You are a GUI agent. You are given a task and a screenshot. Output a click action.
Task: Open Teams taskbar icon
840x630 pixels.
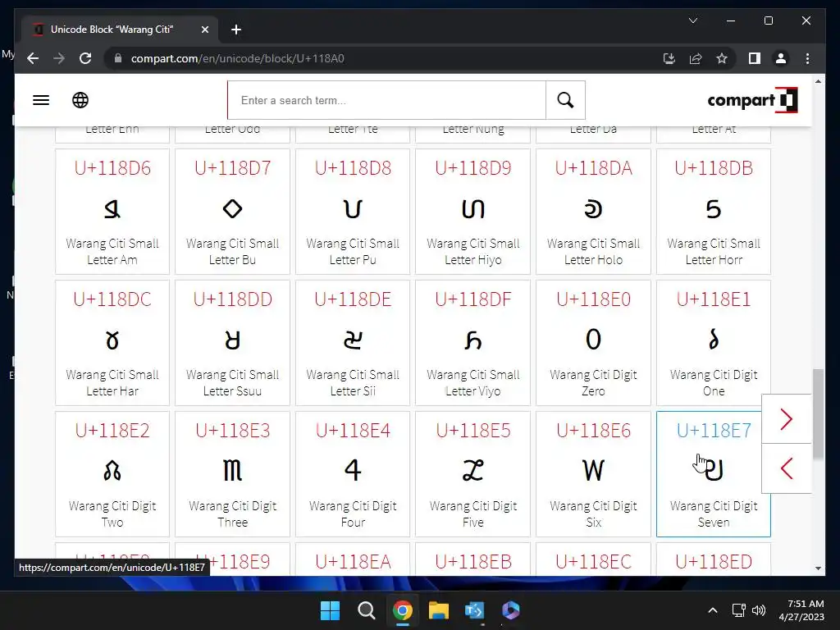(475, 610)
